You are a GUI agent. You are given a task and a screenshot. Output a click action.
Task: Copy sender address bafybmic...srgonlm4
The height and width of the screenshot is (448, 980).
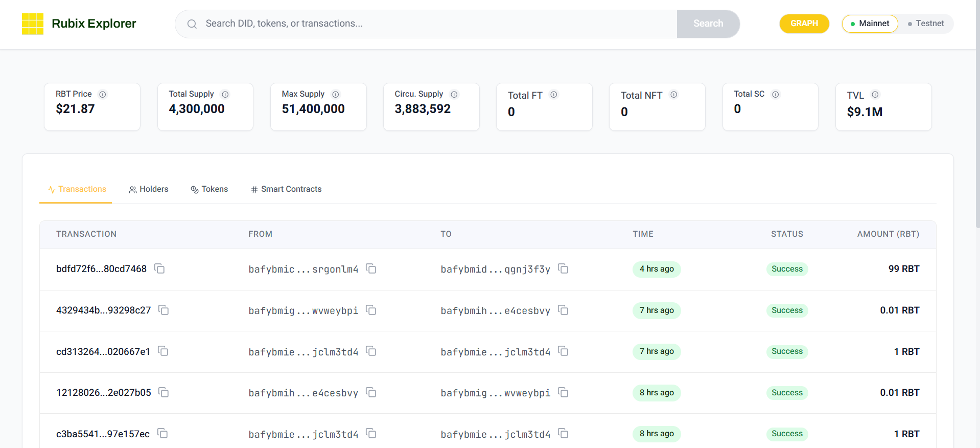pos(371,268)
